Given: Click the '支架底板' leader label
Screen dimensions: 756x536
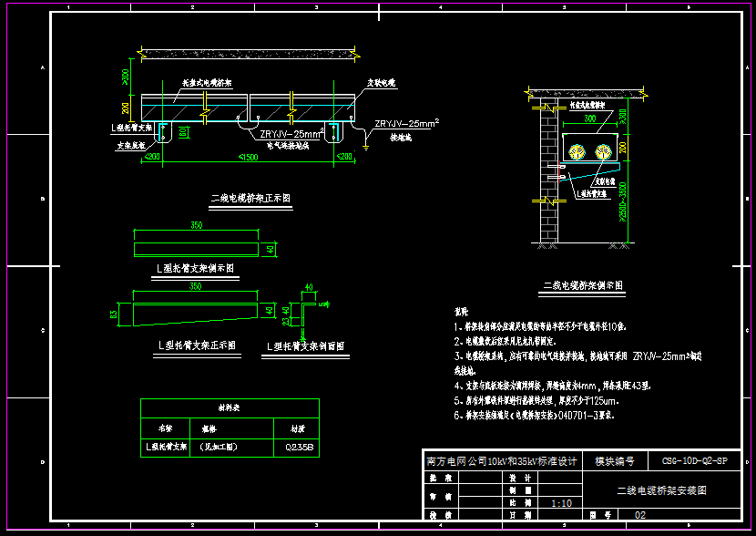Looking at the screenshot, I should pyautogui.click(x=130, y=145).
